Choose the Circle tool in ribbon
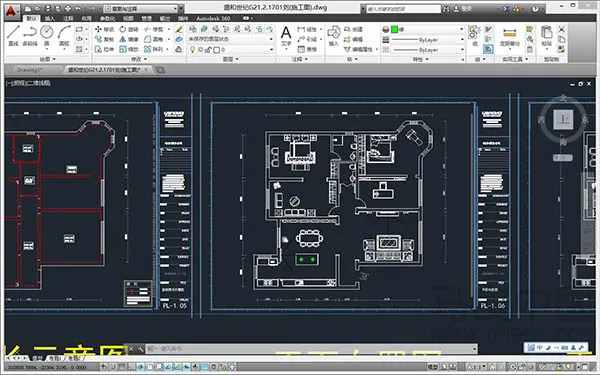Screen dimensions: 600x375 (47, 35)
